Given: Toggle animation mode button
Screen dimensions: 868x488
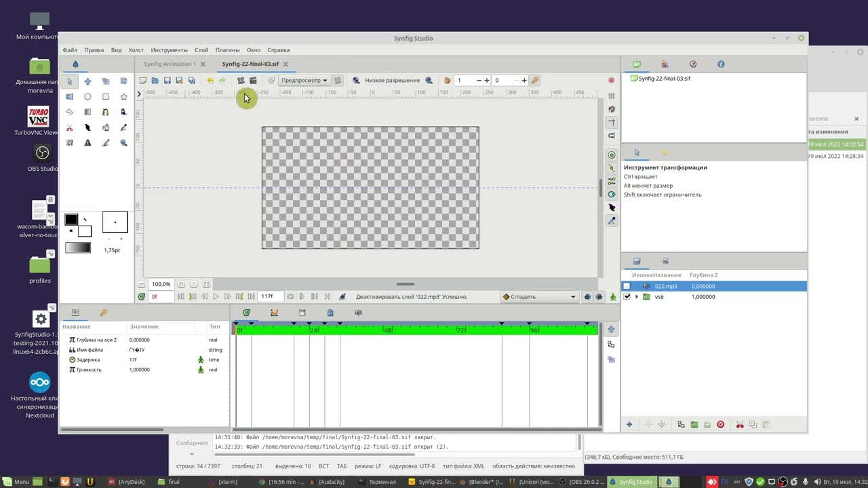Looking at the screenshot, I should pyautogui.click(x=613, y=297).
